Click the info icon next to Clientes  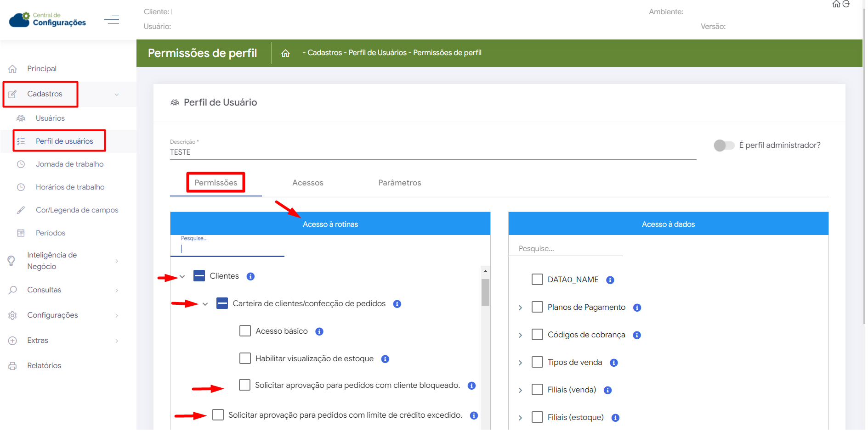pyautogui.click(x=250, y=276)
